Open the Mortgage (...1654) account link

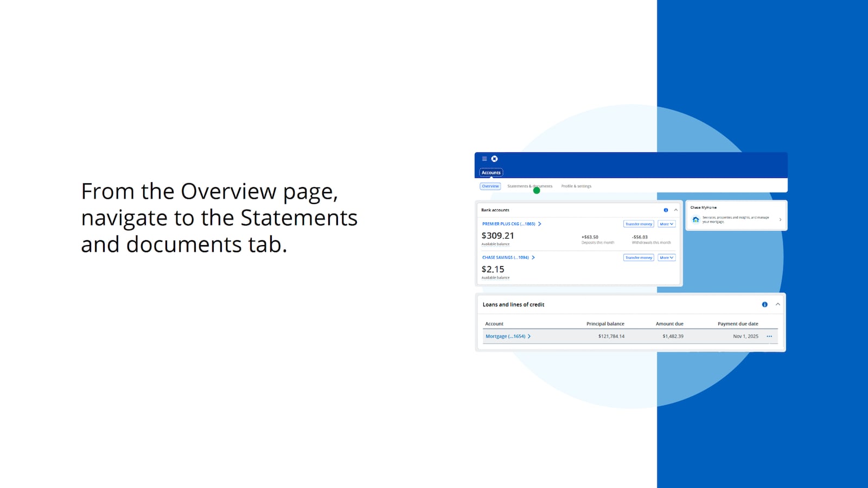(505, 336)
